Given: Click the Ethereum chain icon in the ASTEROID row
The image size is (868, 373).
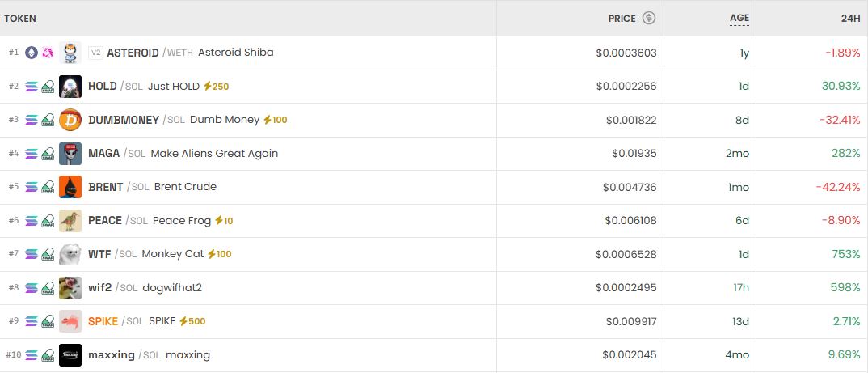Looking at the screenshot, I should (x=32, y=53).
